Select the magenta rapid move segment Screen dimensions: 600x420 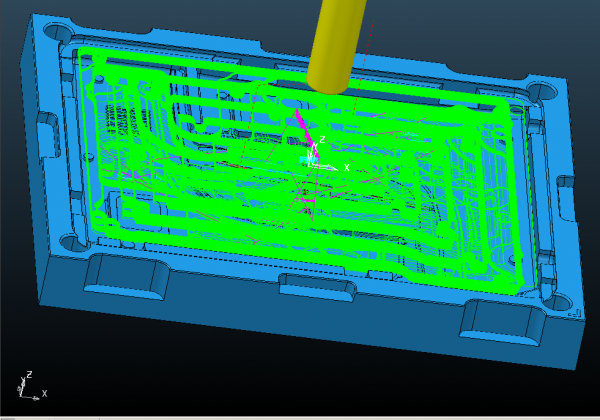coord(303,125)
